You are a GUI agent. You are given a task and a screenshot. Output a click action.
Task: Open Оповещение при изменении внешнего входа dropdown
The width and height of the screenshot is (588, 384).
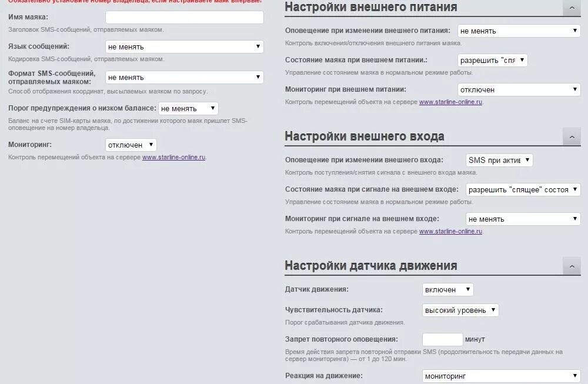[x=499, y=160]
